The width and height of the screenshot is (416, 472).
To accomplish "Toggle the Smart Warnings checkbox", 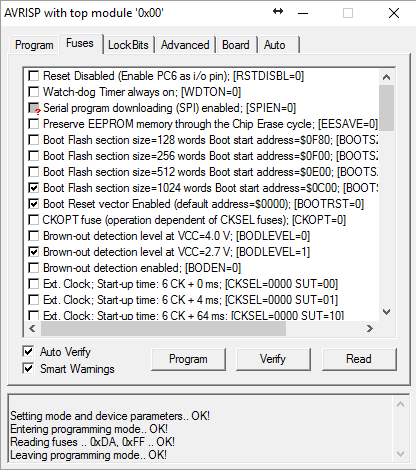I will click(x=28, y=369).
